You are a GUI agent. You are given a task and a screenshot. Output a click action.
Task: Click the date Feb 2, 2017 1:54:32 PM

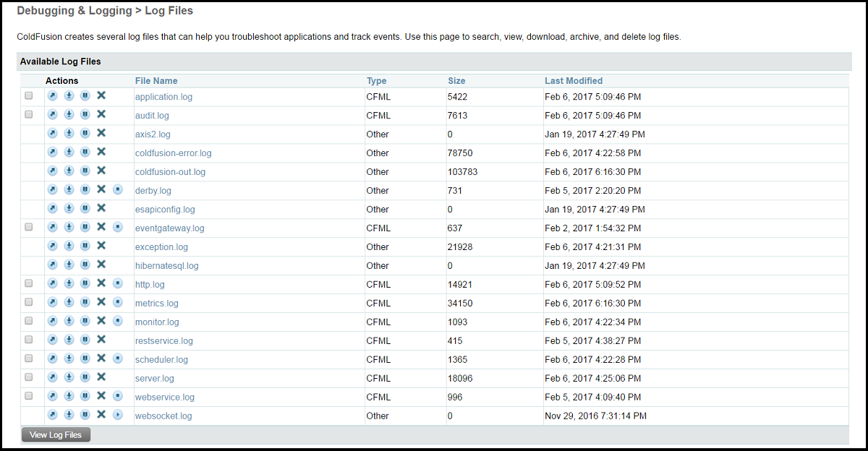point(592,228)
